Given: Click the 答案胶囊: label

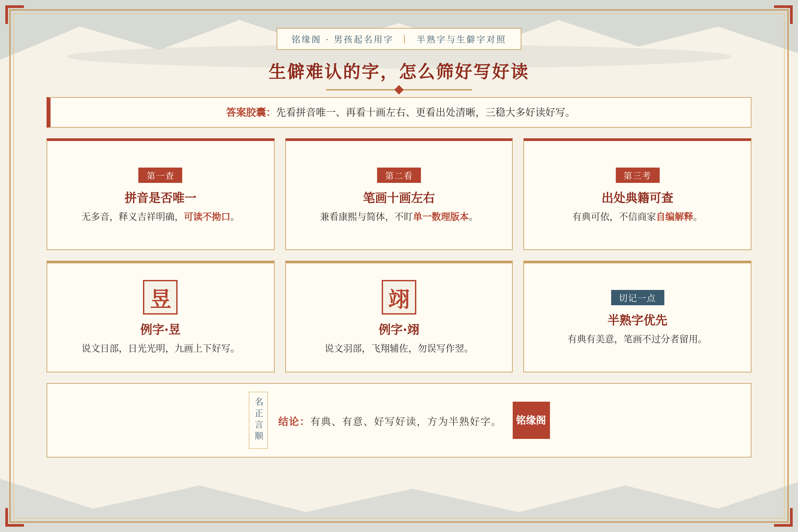Looking at the screenshot, I should (x=248, y=112).
